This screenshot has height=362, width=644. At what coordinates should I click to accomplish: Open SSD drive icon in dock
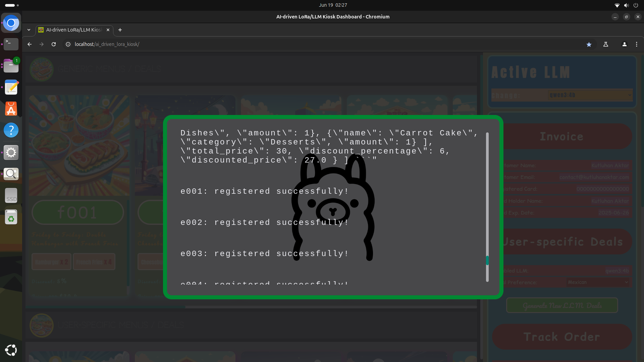point(11,195)
